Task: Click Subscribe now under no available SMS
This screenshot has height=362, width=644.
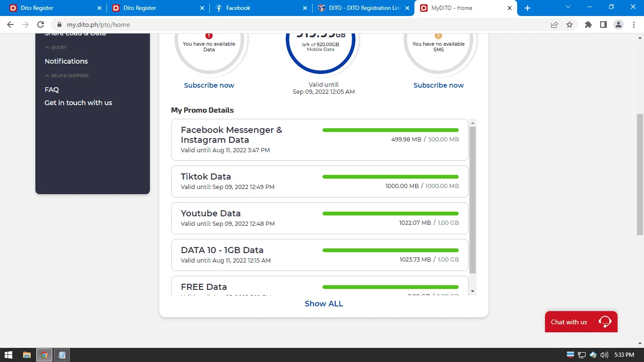Action: (x=438, y=85)
